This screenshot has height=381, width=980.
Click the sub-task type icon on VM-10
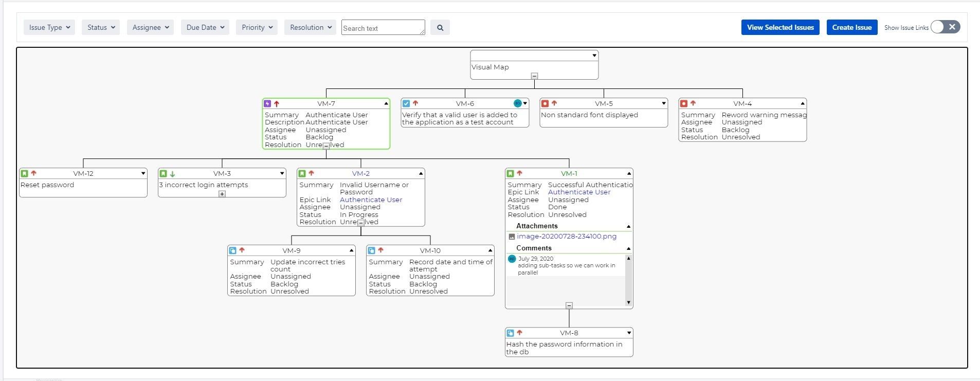click(x=371, y=251)
